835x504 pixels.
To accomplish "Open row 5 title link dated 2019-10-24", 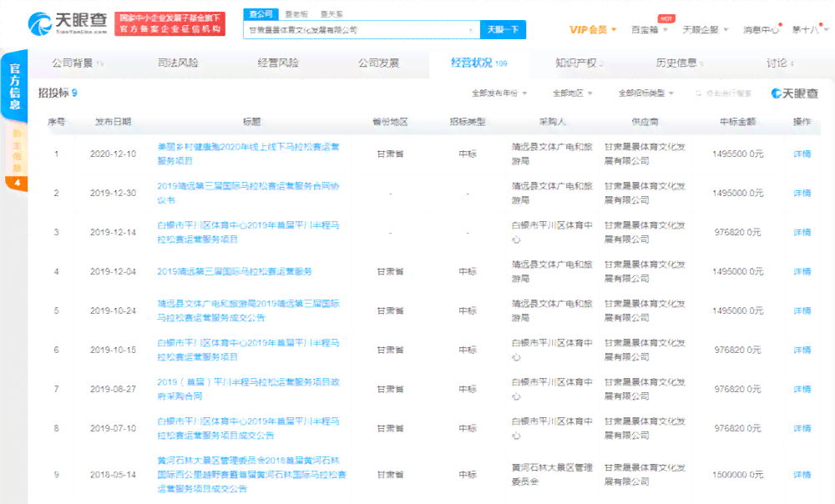I will click(x=248, y=310).
